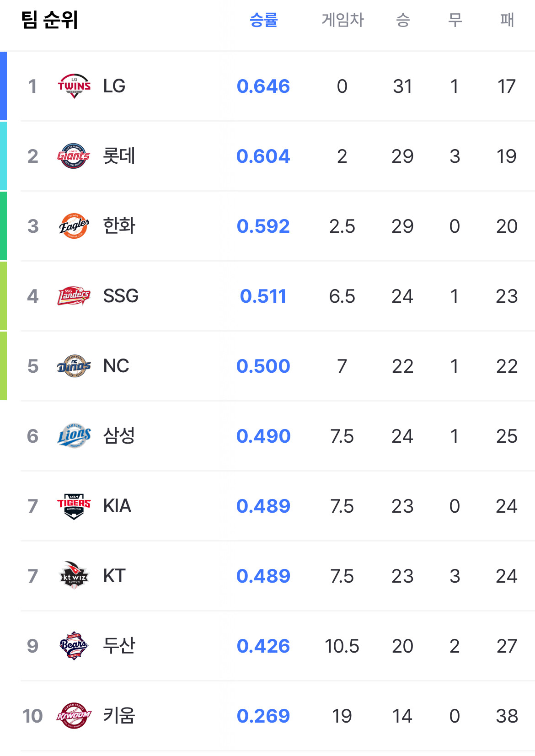Click the NC Dinos logo

74,366
